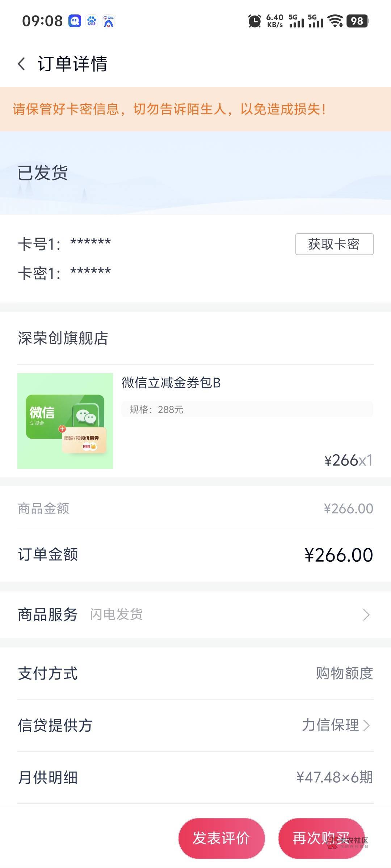Viewport: 391px width, 868px height.
Task: Tap the first 5G signal icon
Action: [x=297, y=21]
